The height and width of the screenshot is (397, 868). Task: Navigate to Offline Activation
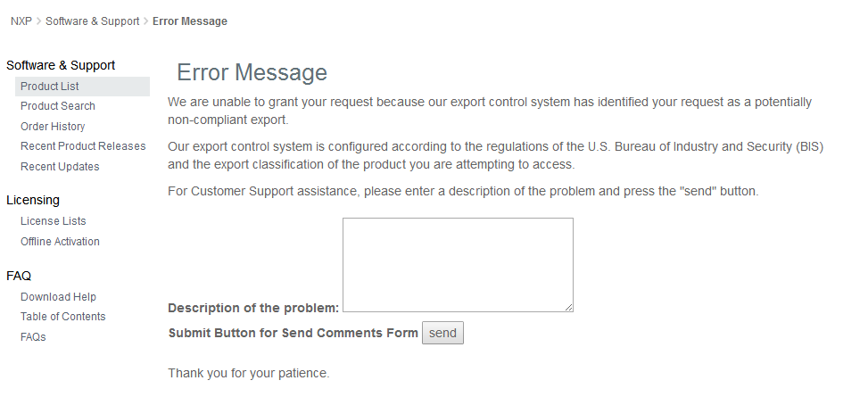tap(60, 242)
